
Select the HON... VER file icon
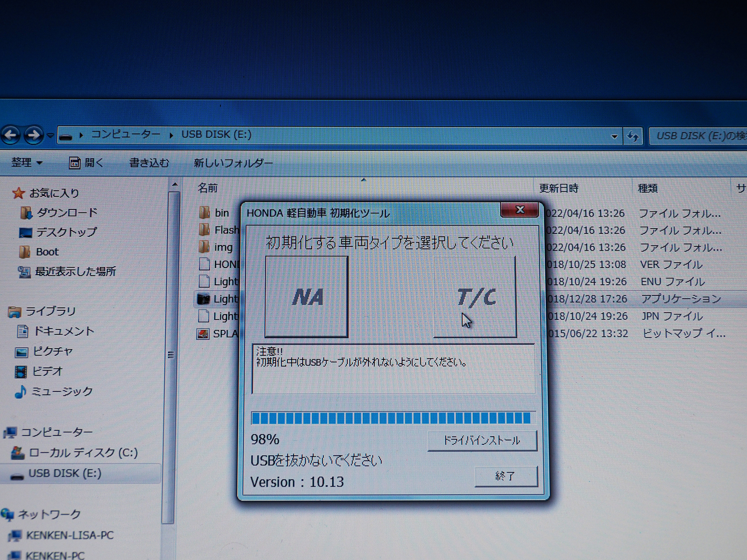[204, 264]
